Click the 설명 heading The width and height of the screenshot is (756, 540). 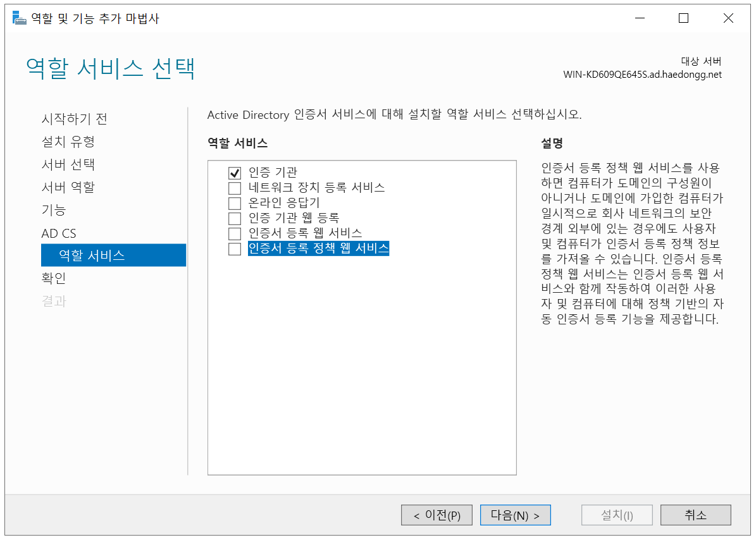pos(552,143)
